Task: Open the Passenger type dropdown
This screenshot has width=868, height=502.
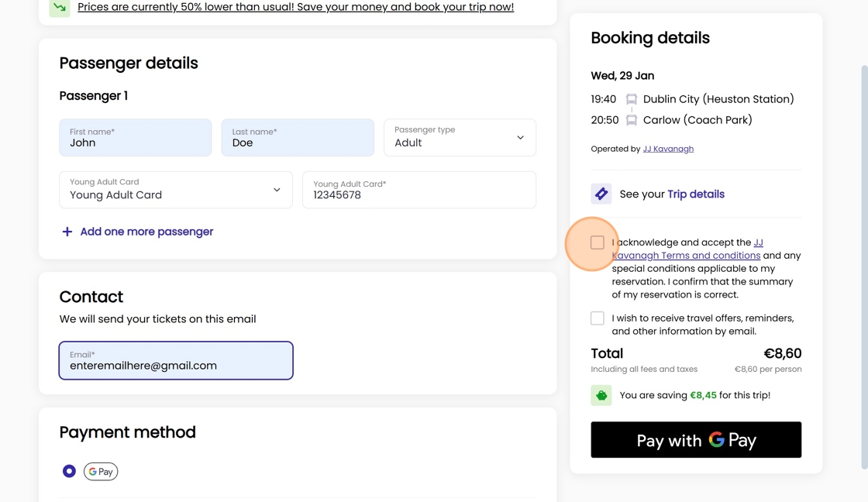Action: pos(460,138)
